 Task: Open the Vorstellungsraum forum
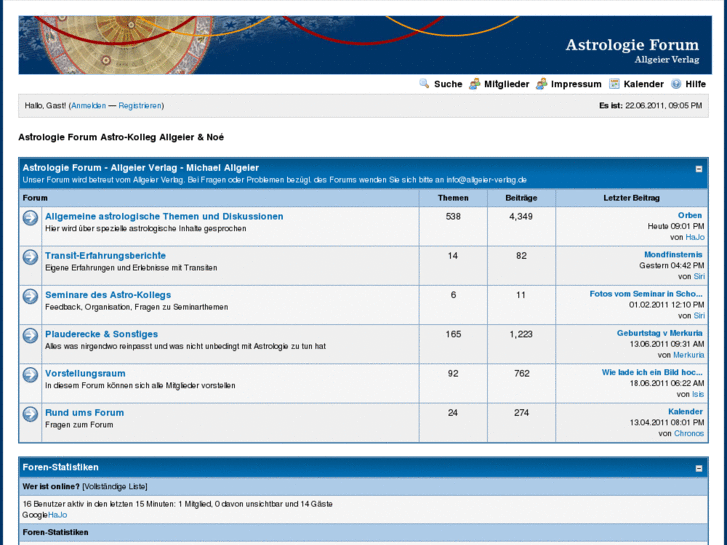85,373
